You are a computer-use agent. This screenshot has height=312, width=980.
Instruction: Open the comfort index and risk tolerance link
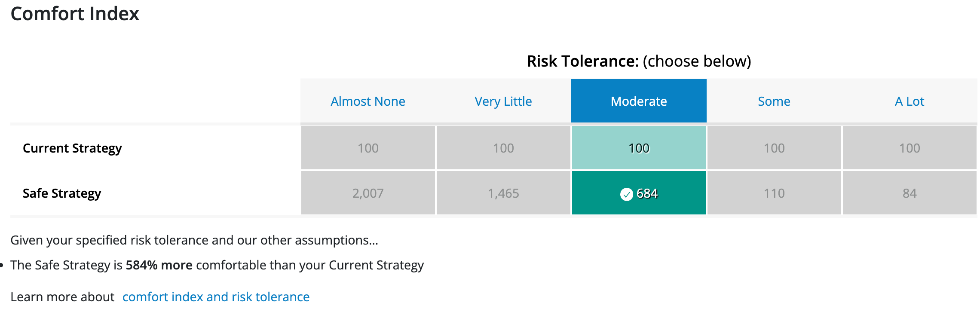tap(216, 297)
